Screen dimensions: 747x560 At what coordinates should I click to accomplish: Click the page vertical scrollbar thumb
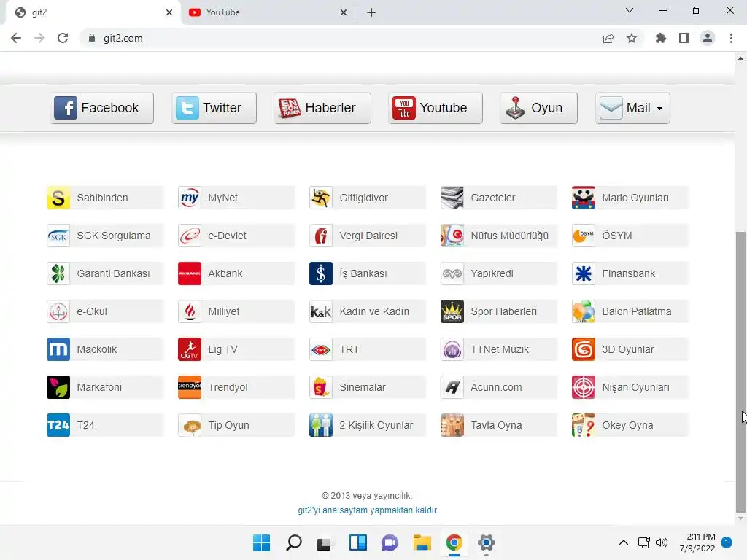click(740, 371)
